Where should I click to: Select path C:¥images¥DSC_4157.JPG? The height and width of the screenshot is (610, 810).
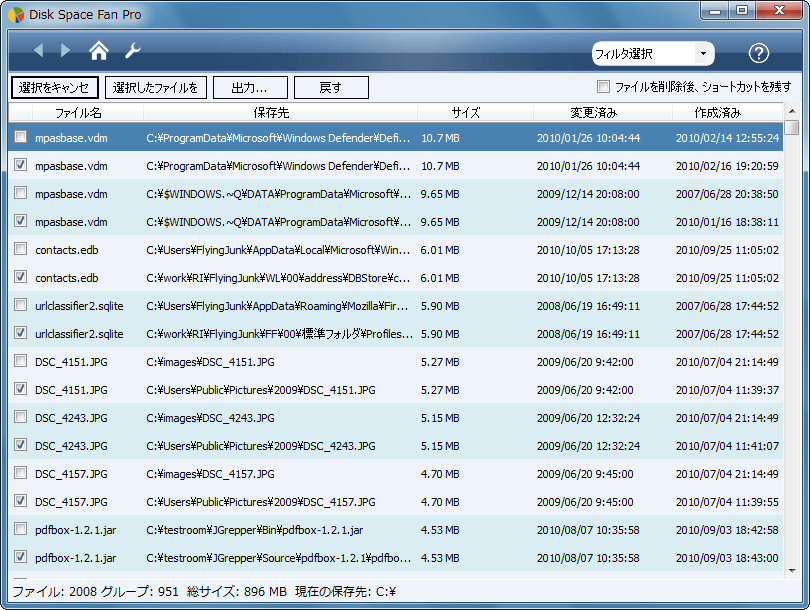[x=210, y=474]
